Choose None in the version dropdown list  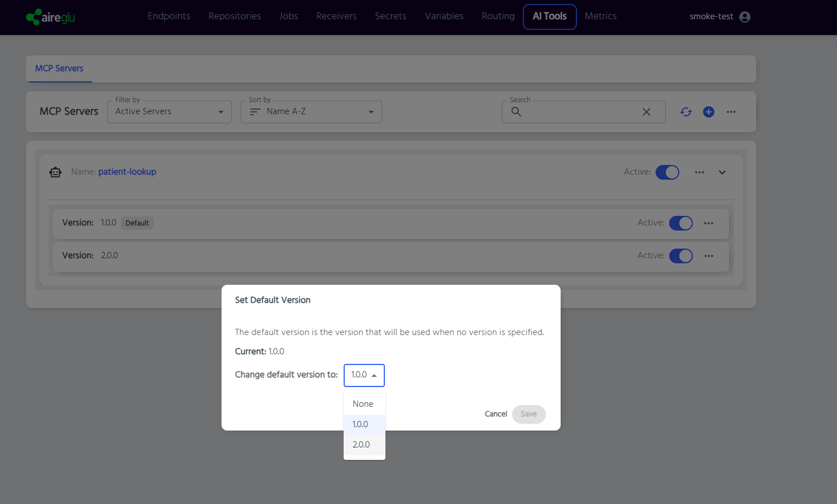click(x=363, y=404)
